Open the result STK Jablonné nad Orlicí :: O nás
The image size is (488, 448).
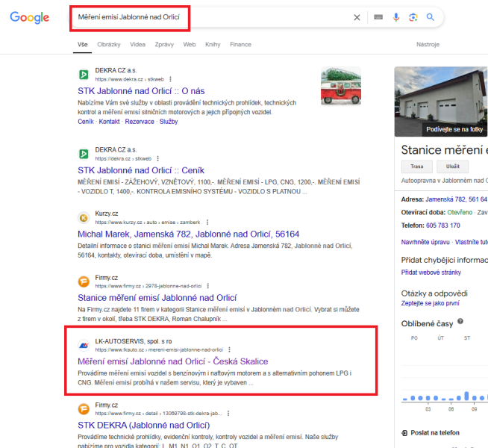point(141,91)
